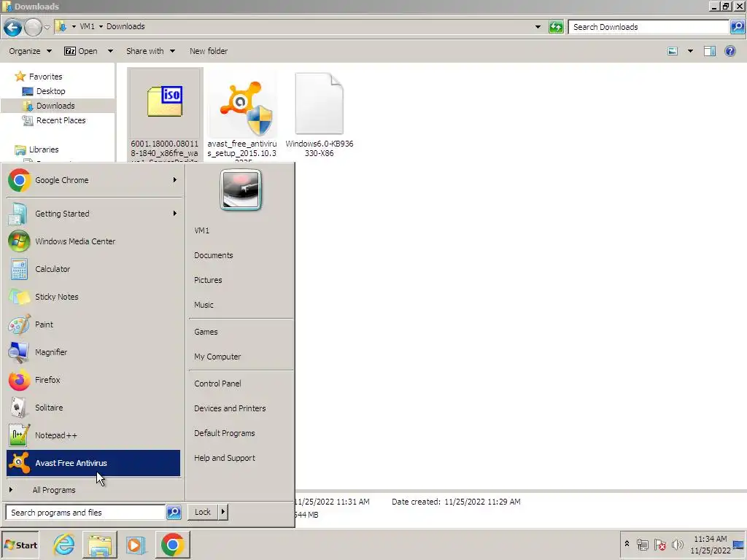This screenshot has width=747, height=560.
Task: Select Recent Places in navigation pane
Action: (x=61, y=120)
